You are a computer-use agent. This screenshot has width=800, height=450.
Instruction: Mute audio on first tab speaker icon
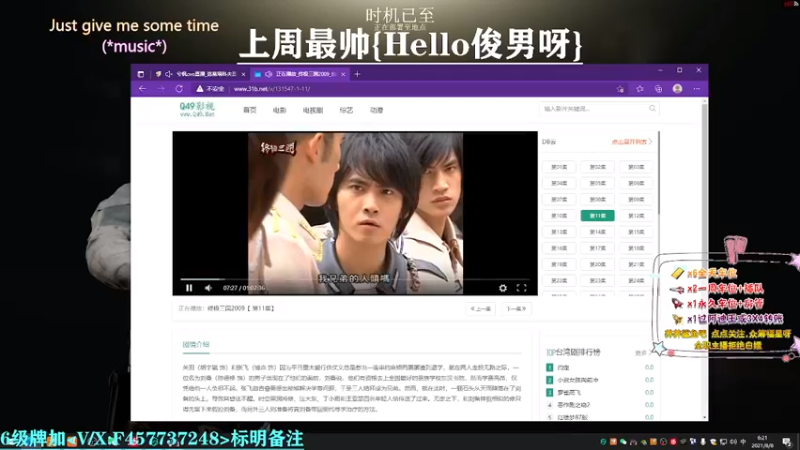(x=168, y=74)
